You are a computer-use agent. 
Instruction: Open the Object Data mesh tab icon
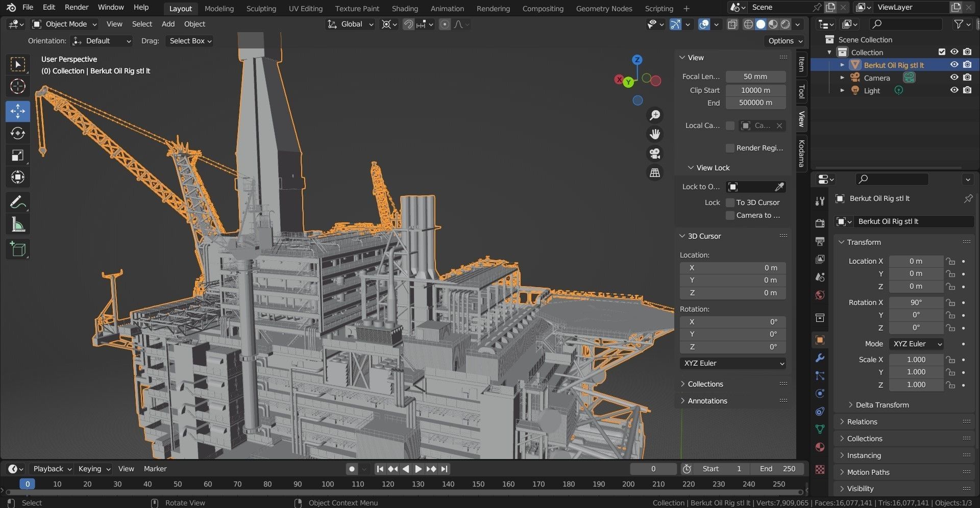click(x=820, y=429)
